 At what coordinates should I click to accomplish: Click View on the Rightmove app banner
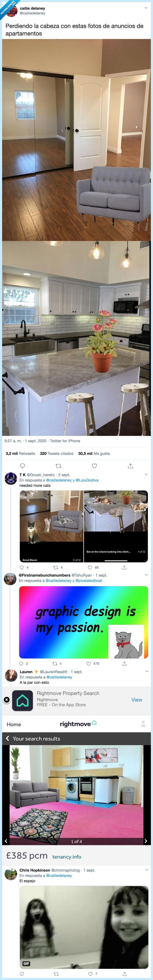(137, 700)
